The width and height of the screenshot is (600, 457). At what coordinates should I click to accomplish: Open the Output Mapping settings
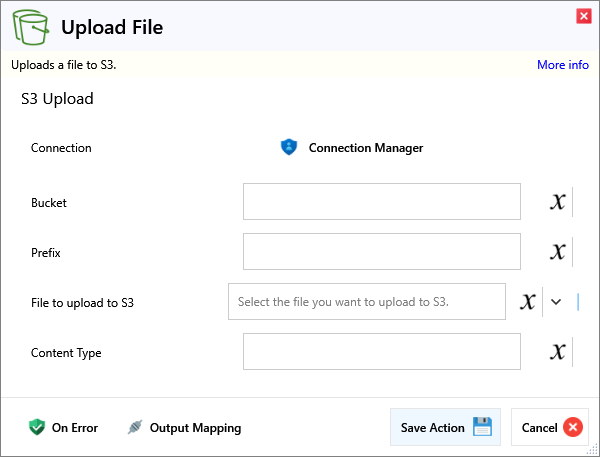click(195, 428)
